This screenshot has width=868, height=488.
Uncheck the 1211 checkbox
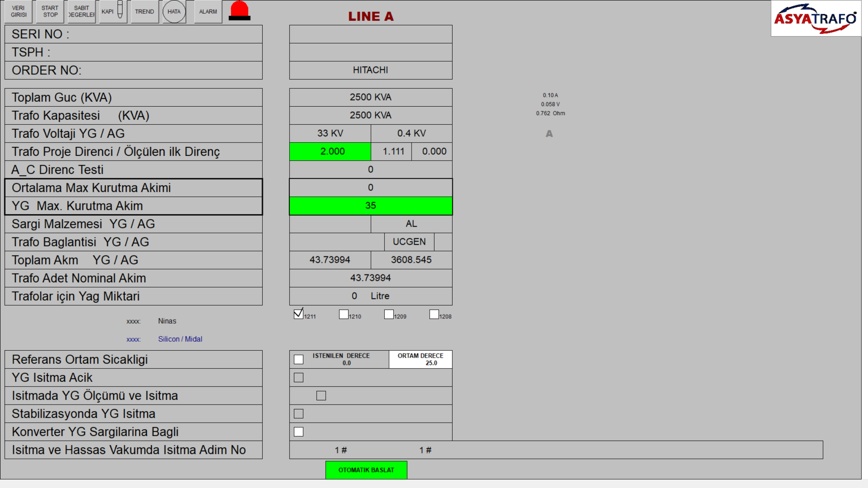coord(298,313)
